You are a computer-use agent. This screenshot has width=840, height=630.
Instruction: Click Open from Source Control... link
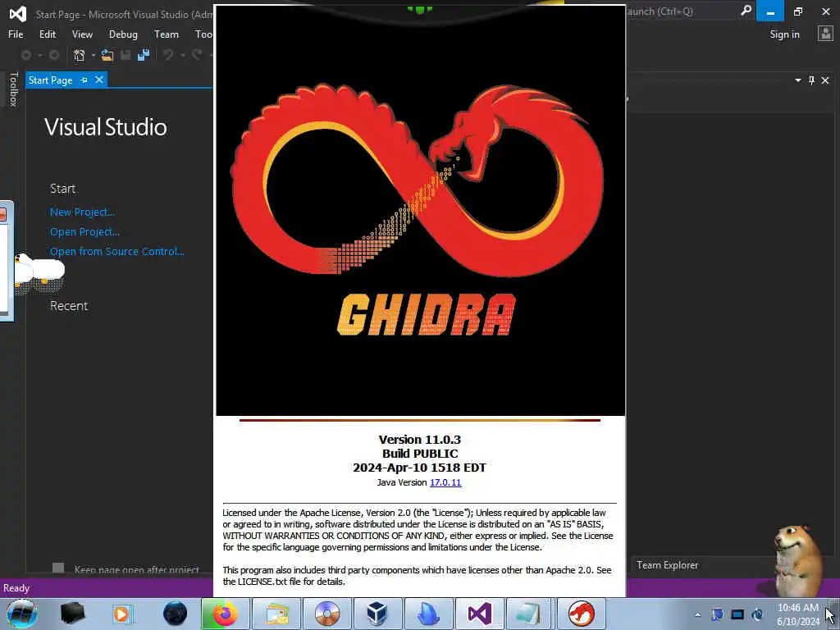click(x=116, y=251)
